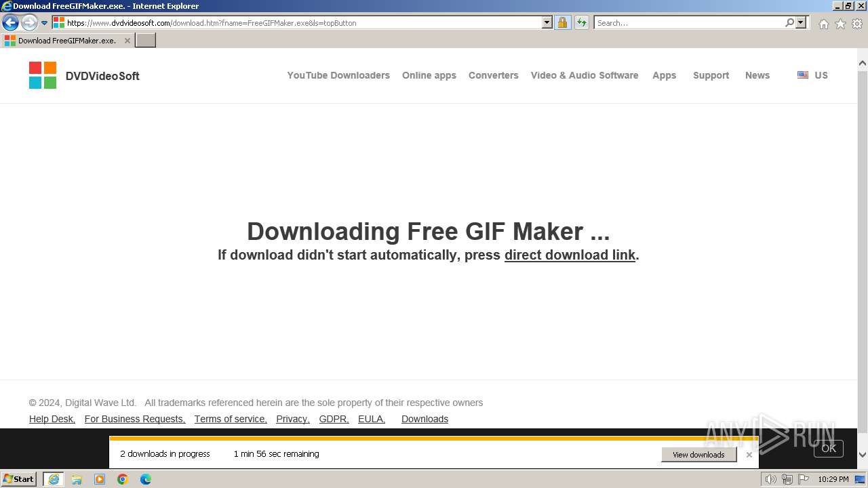Image resolution: width=868 pixels, height=488 pixels.
Task: Click the Action Center flag icon
Action: [x=804, y=479]
